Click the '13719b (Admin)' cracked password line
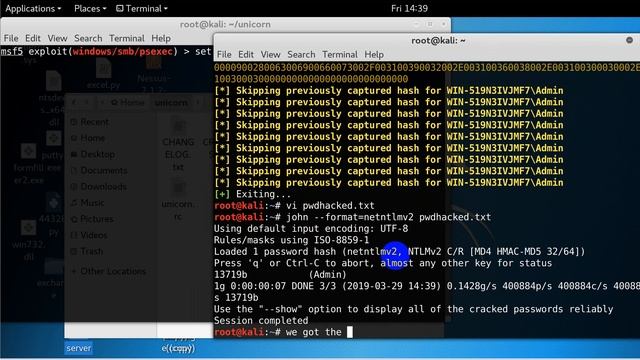640x360 pixels. (280, 274)
